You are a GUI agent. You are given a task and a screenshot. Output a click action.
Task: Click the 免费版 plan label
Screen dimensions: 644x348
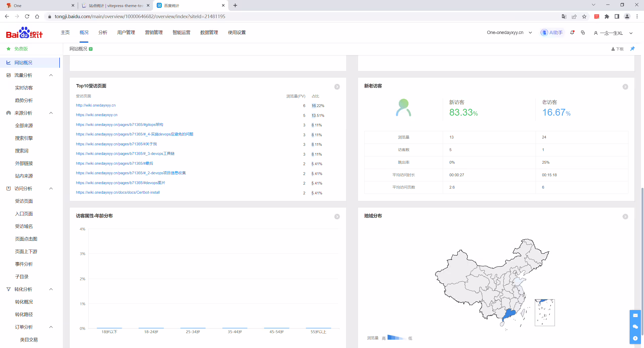[21, 49]
